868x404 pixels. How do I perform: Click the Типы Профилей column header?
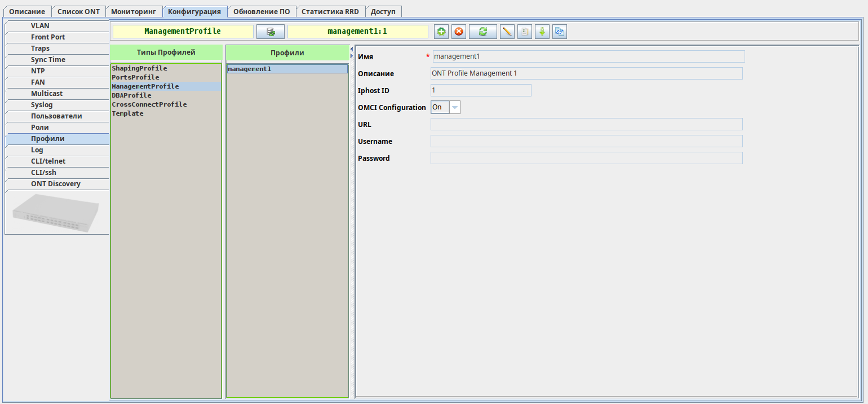click(x=166, y=52)
